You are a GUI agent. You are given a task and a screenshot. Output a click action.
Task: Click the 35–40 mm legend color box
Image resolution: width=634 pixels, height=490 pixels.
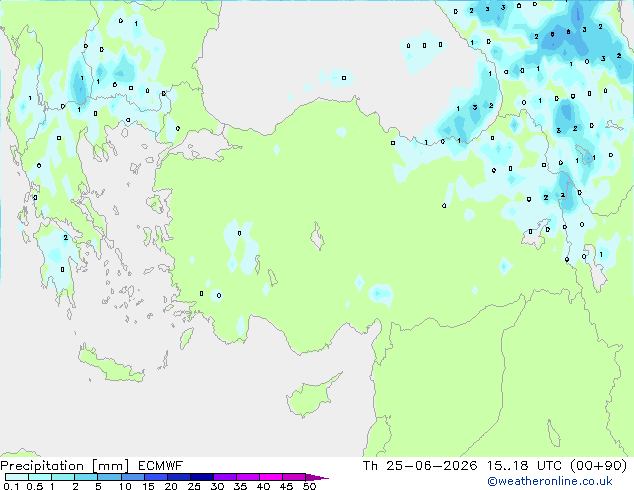[248, 477]
